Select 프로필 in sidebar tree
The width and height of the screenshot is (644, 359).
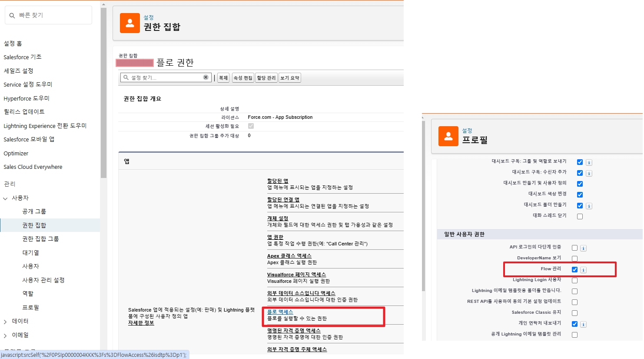(30, 308)
